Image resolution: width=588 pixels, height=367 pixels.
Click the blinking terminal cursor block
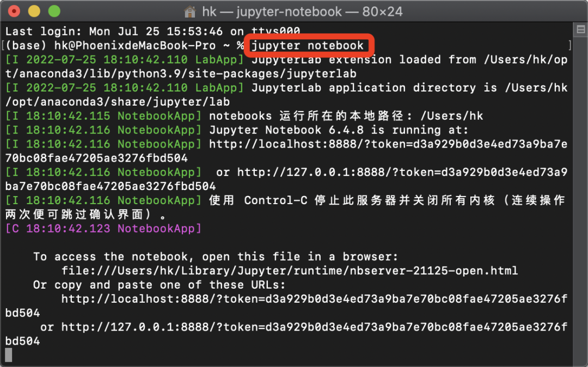[x=9, y=354]
